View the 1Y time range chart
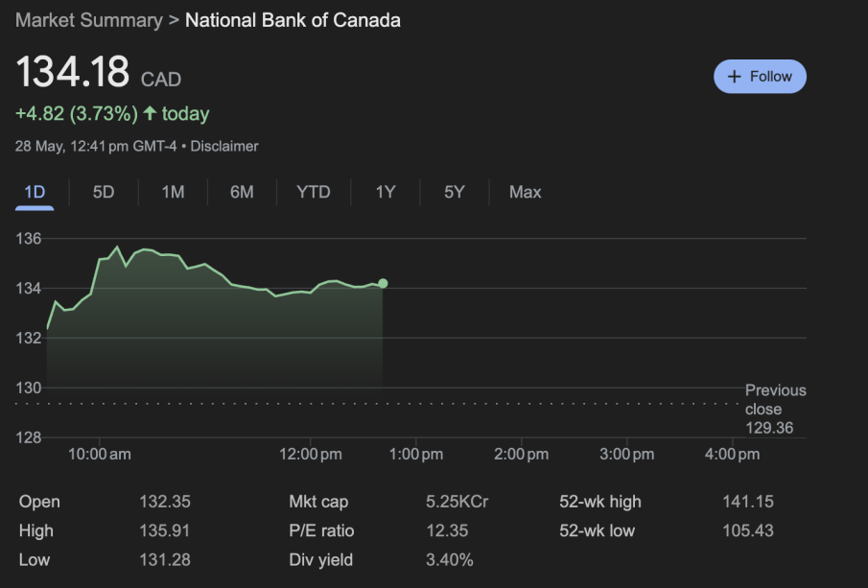 tap(386, 192)
